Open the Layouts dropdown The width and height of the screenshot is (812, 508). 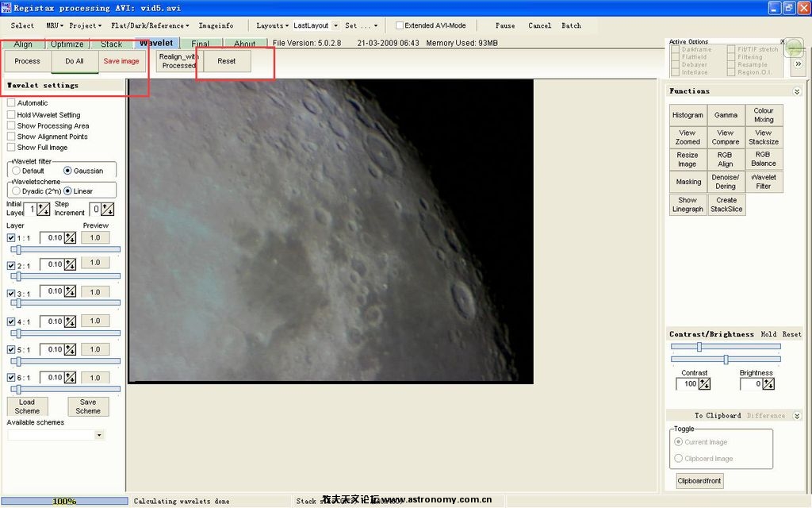pyautogui.click(x=273, y=25)
